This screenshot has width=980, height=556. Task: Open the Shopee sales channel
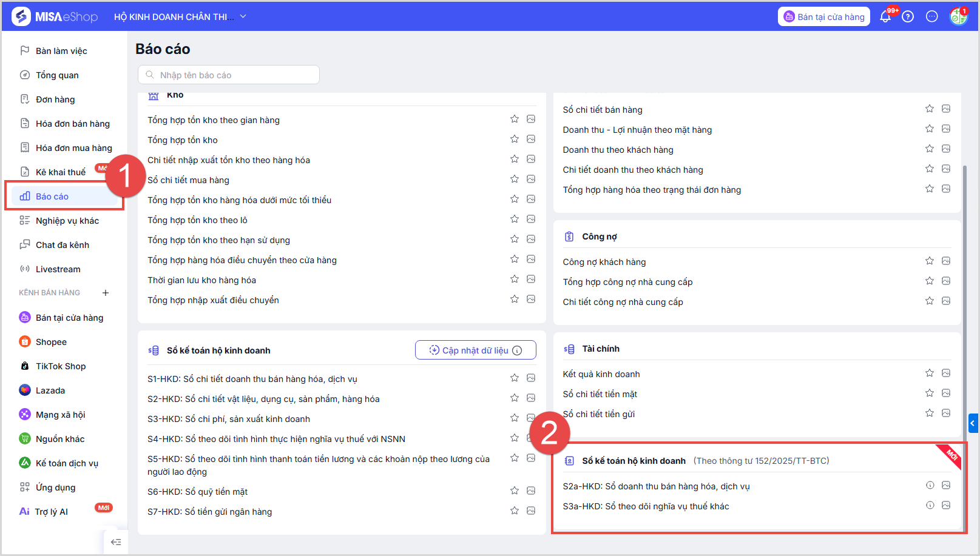(51, 342)
